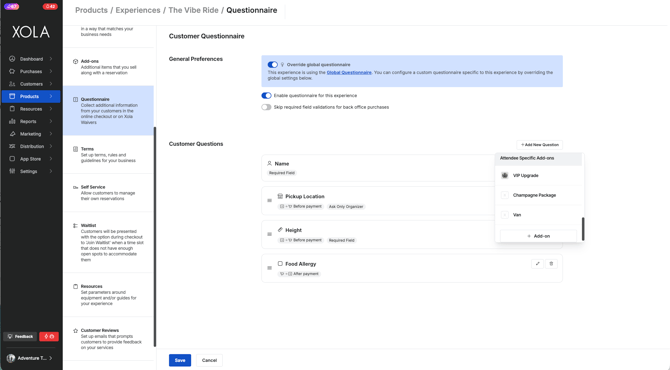
Task: Toggle Skip required field validations switch
Action: [266, 107]
